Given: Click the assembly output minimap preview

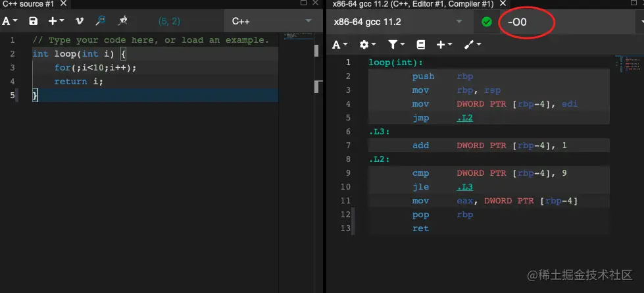Looking at the screenshot, I should click(x=628, y=64).
